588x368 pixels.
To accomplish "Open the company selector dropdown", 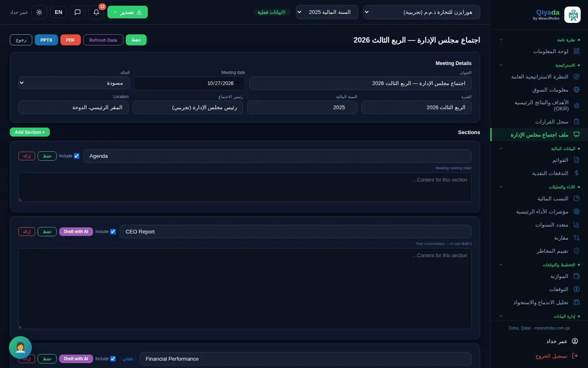I will [421, 12].
